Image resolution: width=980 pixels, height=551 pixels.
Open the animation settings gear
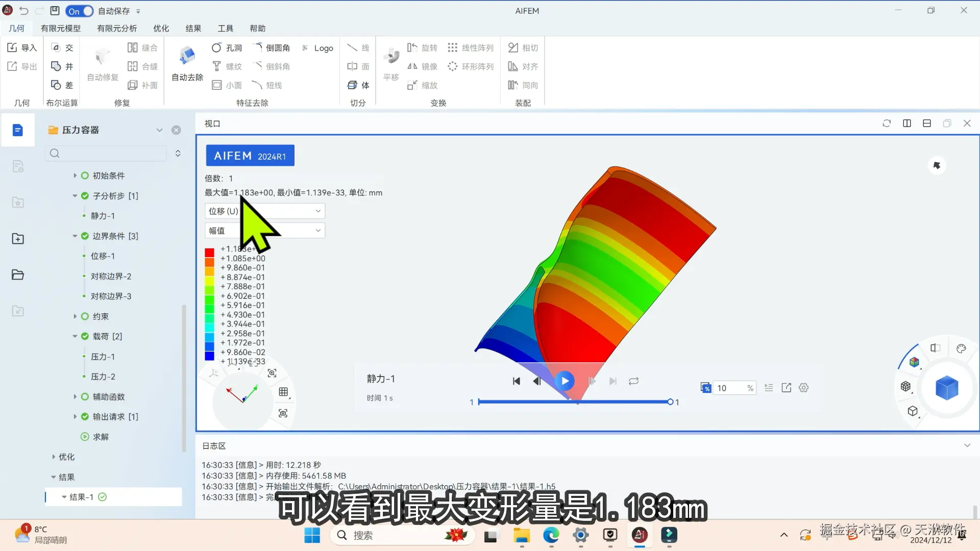[803, 388]
